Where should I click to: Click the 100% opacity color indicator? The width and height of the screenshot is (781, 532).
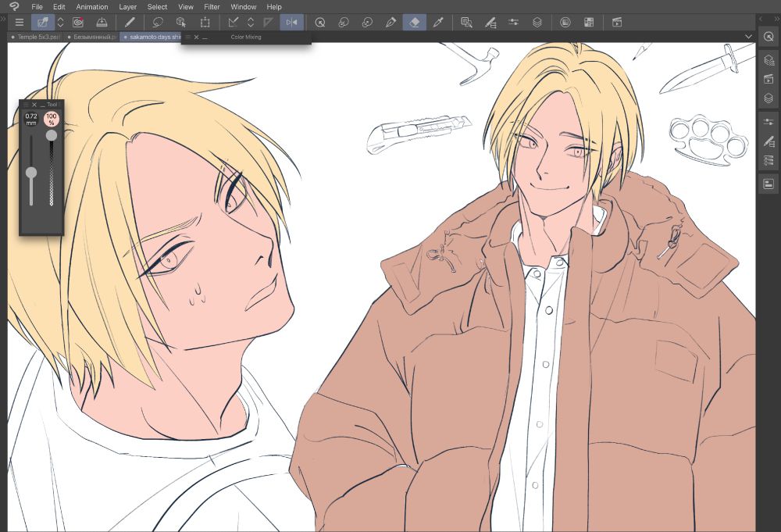(x=52, y=119)
